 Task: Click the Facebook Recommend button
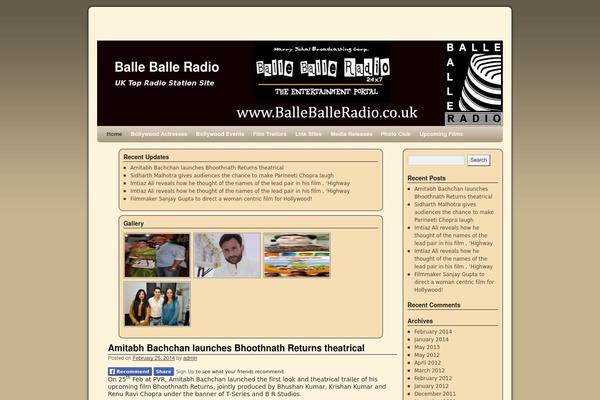pos(130,372)
